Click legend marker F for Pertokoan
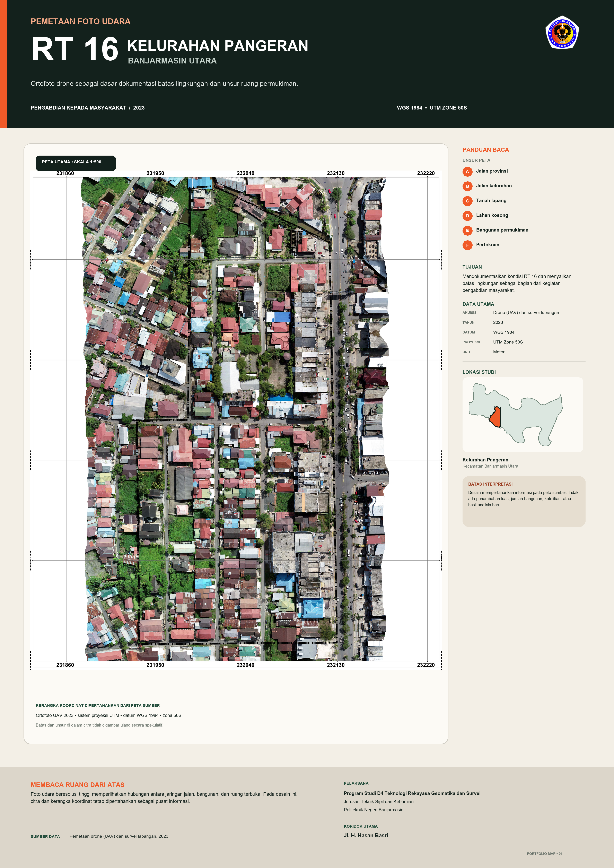This screenshot has width=614, height=868. point(467,245)
